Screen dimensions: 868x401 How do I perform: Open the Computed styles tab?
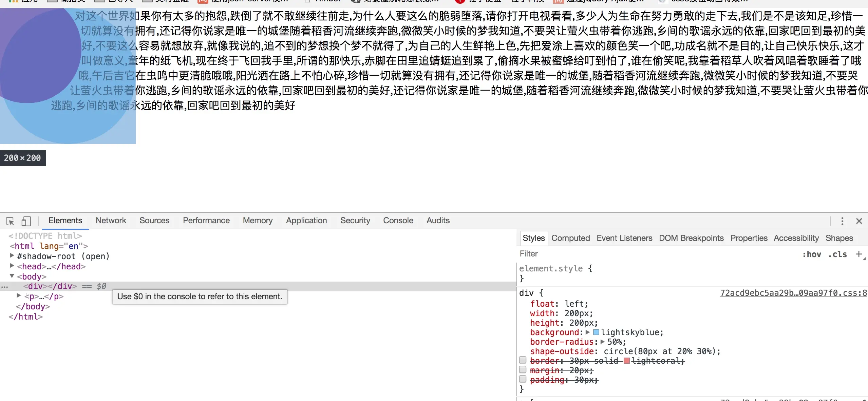(x=570, y=238)
